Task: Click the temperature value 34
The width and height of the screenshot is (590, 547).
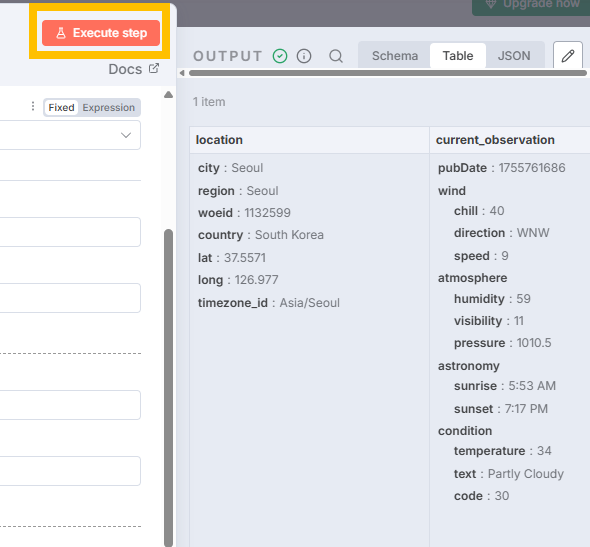Action: [544, 451]
